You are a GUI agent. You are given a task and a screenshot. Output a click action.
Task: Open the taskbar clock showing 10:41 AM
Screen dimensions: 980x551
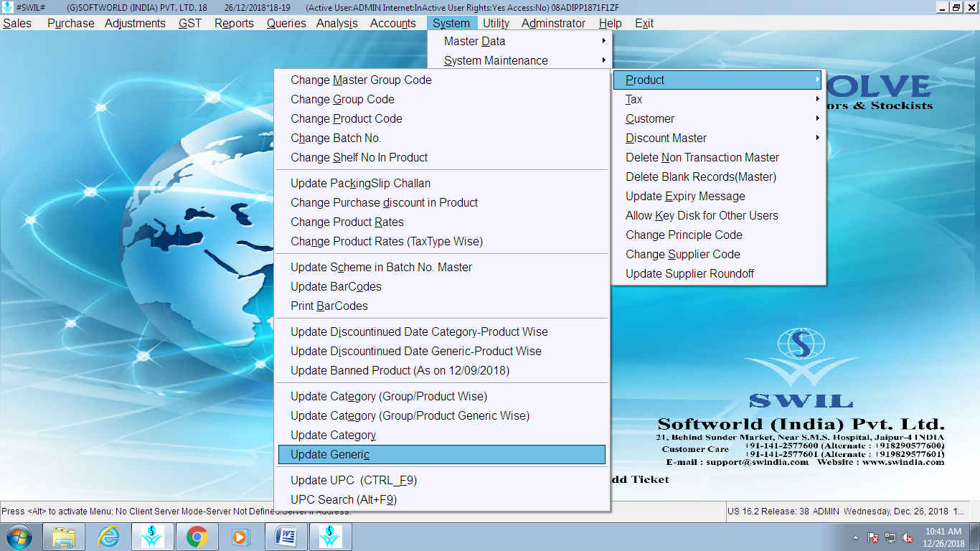click(943, 537)
